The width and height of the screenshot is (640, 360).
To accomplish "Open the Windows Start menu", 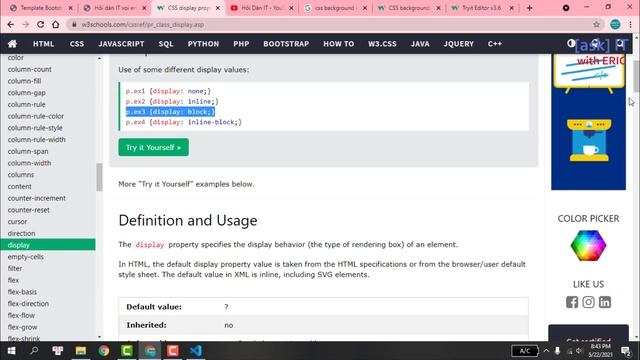I will point(11,351).
